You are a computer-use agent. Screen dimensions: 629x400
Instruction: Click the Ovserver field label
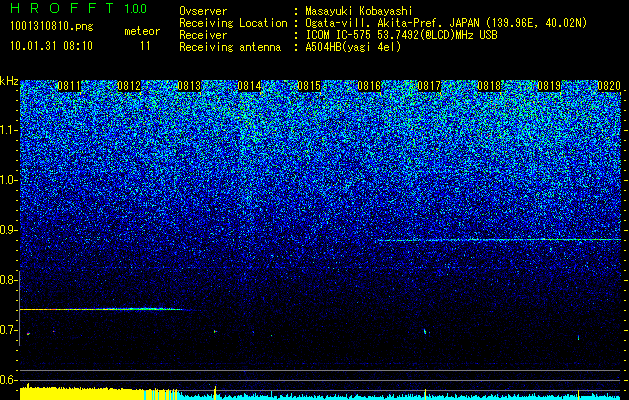(x=203, y=11)
